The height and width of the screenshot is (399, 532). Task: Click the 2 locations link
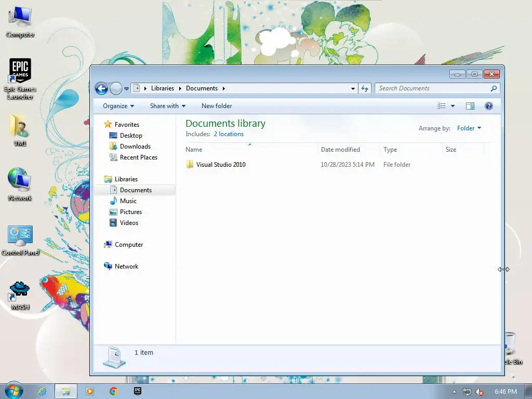tap(229, 134)
